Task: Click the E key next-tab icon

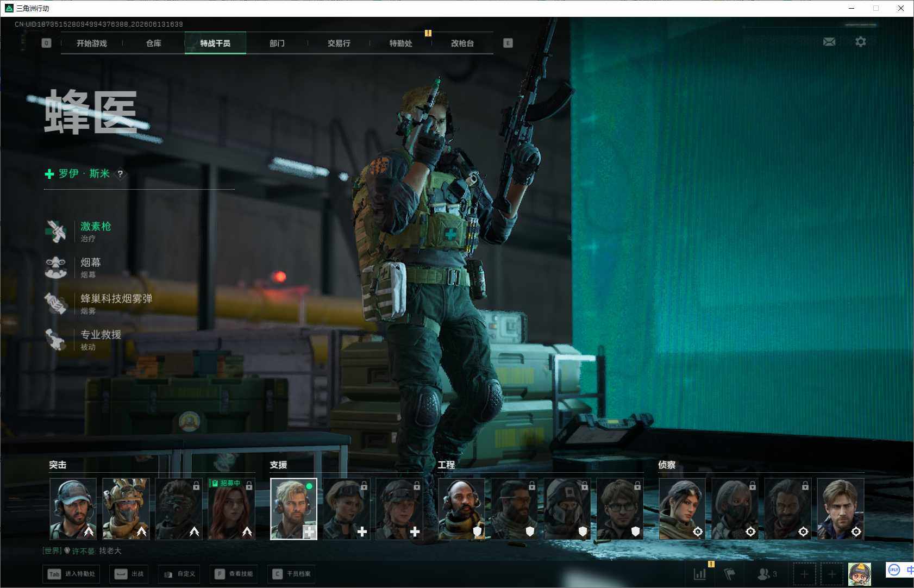Action: tap(508, 43)
